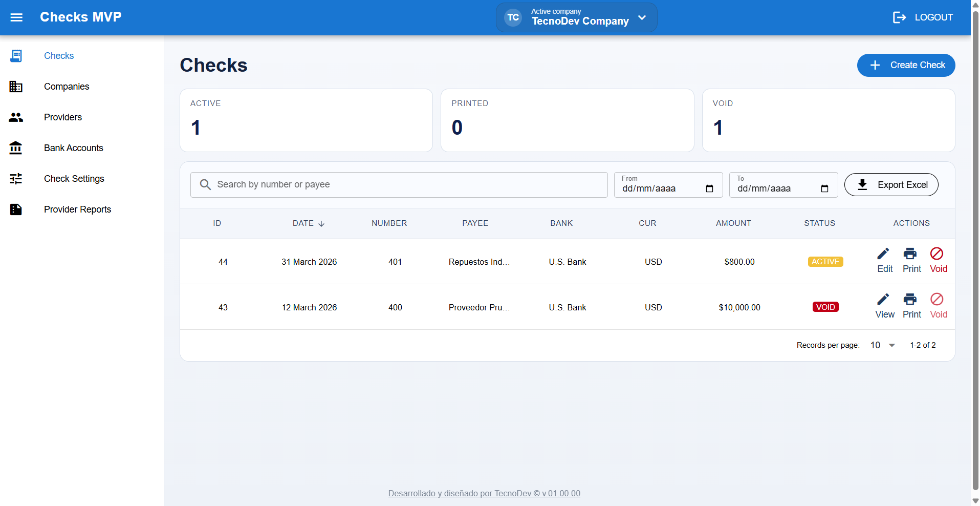Export the checks list to Excel

click(891, 185)
